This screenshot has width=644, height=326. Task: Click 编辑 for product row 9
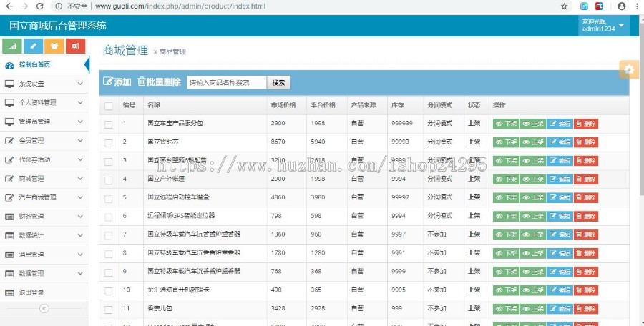point(560,272)
